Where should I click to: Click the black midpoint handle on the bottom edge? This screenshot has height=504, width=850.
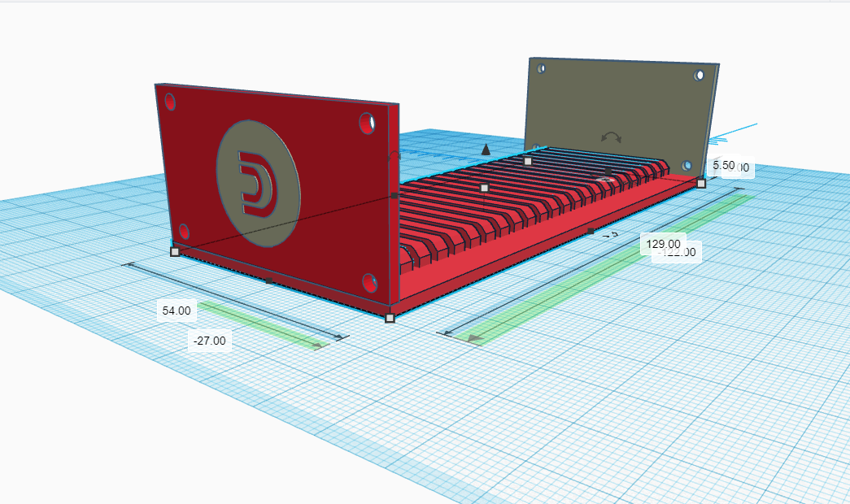click(x=269, y=280)
